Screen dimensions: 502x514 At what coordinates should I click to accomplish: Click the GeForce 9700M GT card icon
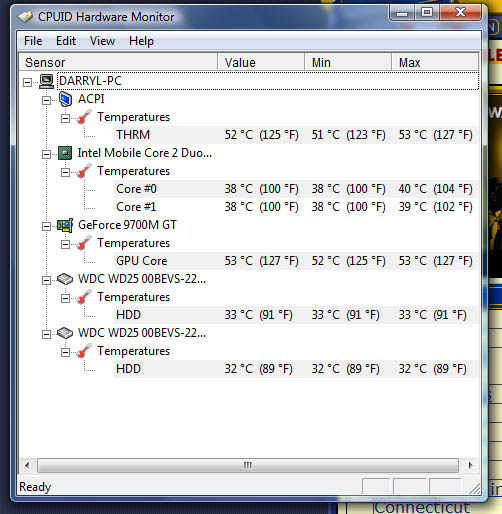pos(65,225)
